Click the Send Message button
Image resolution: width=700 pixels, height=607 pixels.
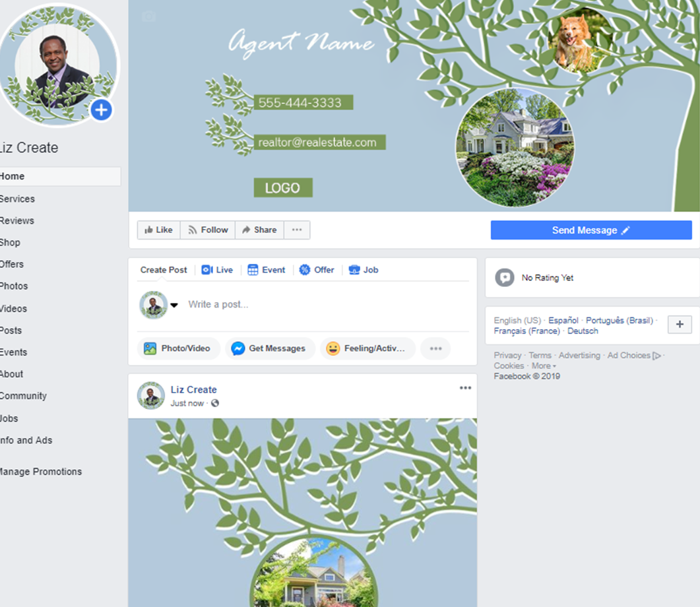click(x=591, y=230)
